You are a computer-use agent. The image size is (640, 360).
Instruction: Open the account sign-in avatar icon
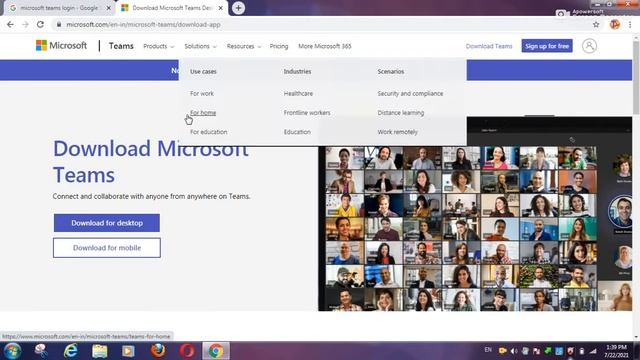click(x=589, y=46)
